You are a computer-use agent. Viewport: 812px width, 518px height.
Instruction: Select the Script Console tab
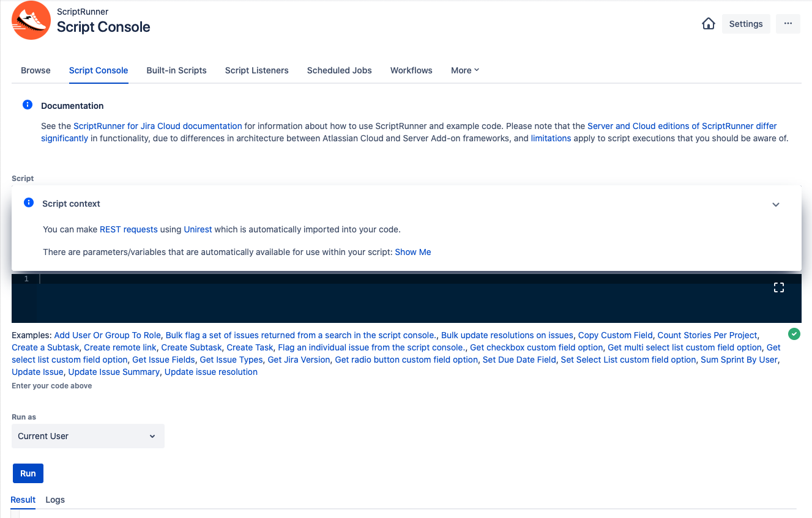(99, 70)
